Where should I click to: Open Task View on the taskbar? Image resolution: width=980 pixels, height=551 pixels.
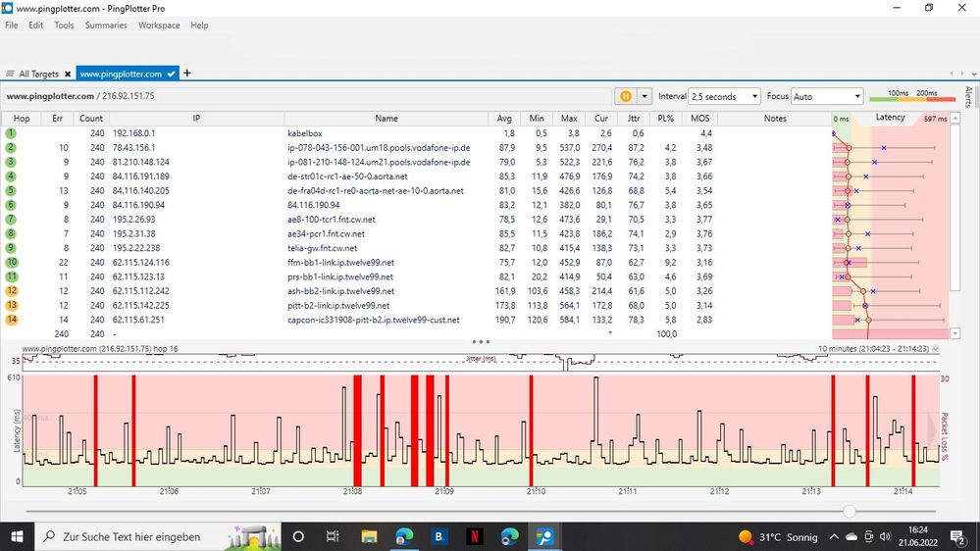tap(333, 536)
